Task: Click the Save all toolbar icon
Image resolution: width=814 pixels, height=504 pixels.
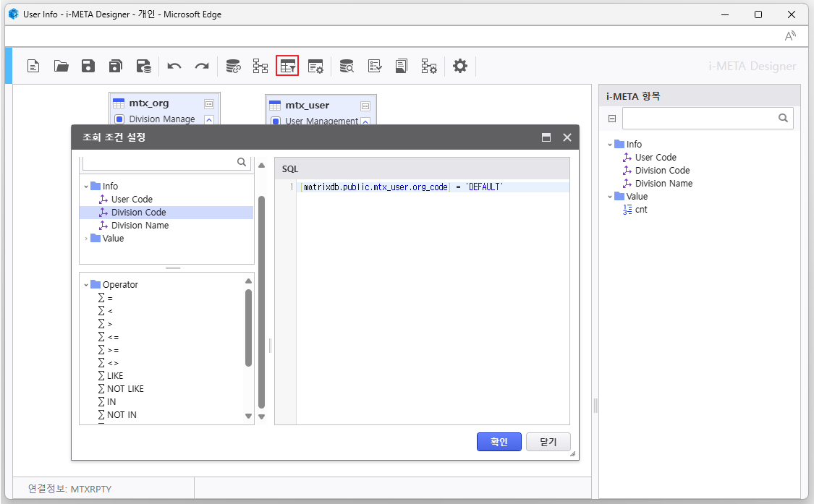Action: click(x=116, y=66)
